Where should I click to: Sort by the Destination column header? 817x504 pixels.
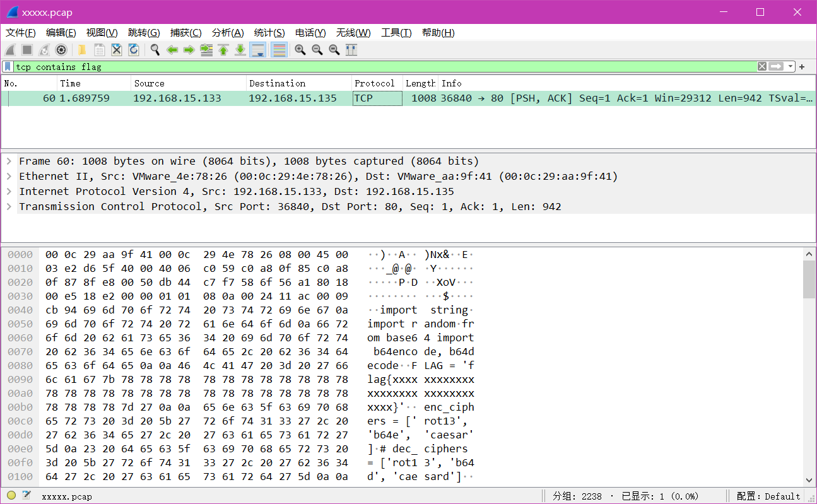pos(299,83)
